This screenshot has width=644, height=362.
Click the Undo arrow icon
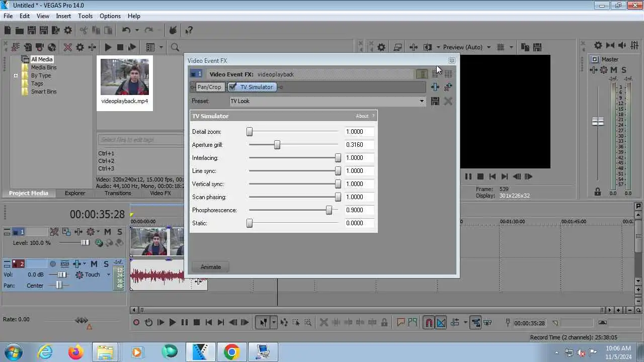pyautogui.click(x=126, y=31)
